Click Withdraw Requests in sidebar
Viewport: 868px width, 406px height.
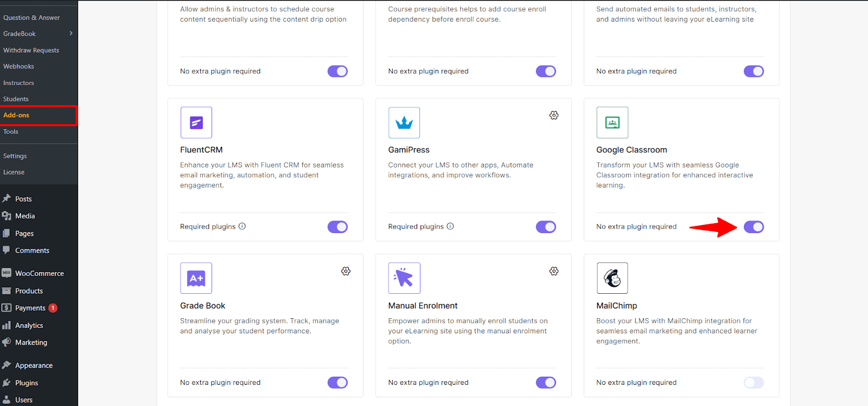(31, 49)
